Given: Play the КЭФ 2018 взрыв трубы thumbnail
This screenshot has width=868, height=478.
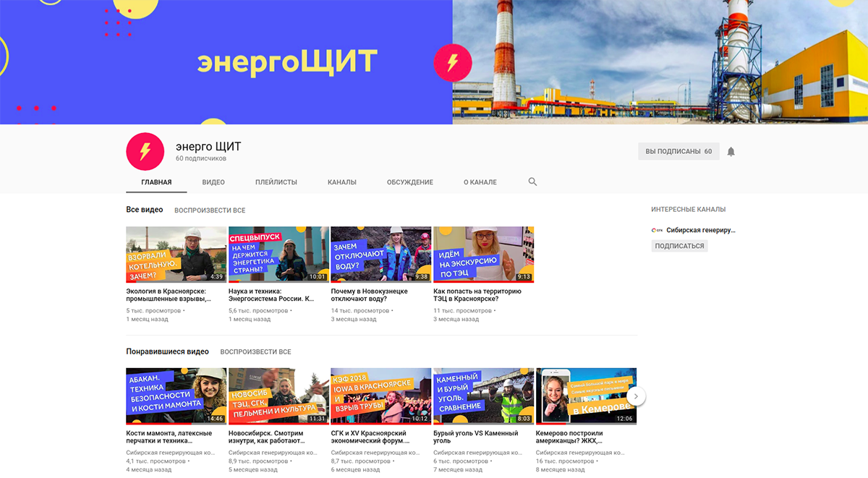Looking at the screenshot, I should 381,396.
